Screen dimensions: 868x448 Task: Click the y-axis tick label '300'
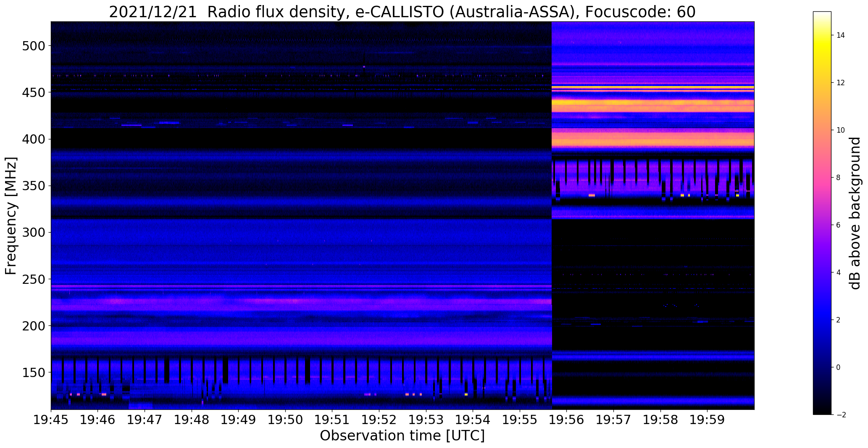tap(33, 232)
